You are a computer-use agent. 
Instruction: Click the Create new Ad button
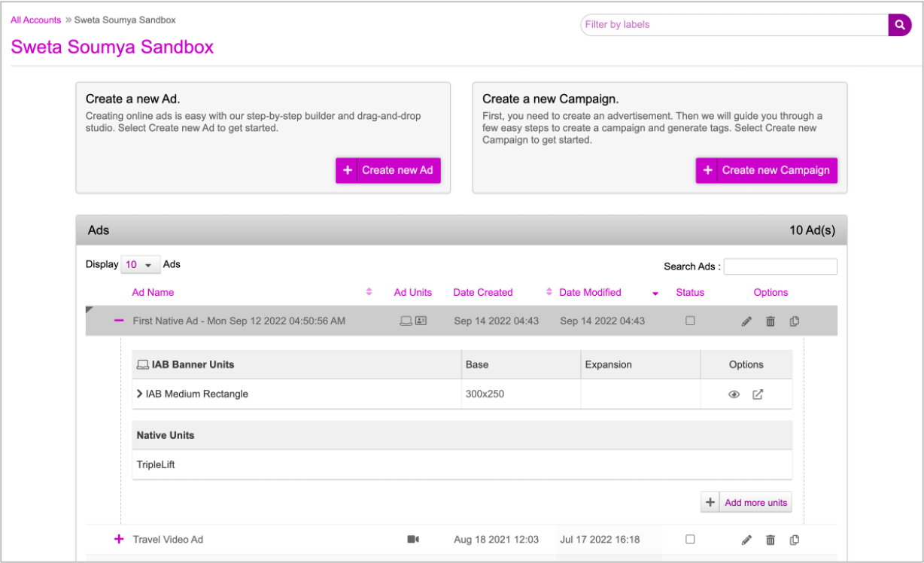(388, 170)
